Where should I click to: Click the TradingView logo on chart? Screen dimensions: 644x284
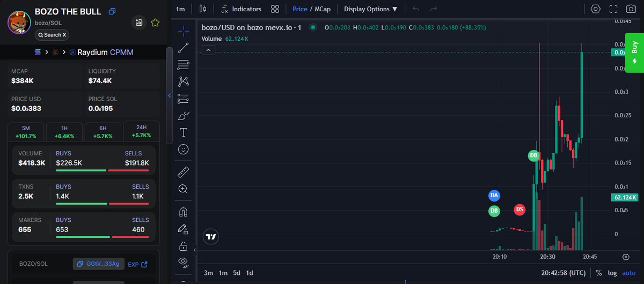pyautogui.click(x=211, y=236)
